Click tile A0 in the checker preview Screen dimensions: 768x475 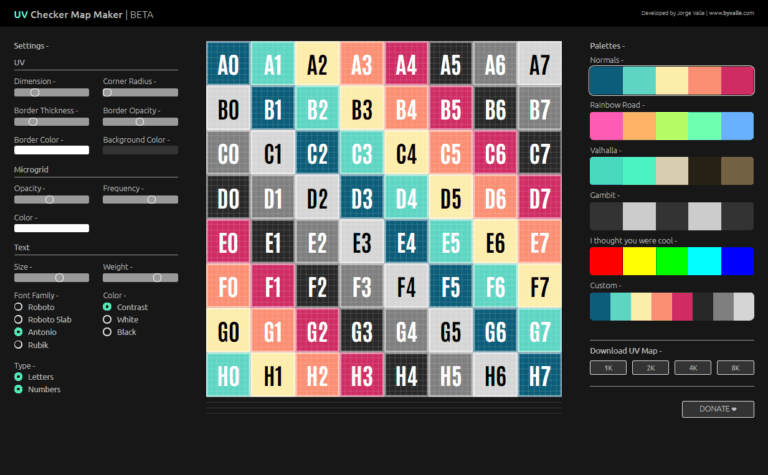[x=228, y=65]
